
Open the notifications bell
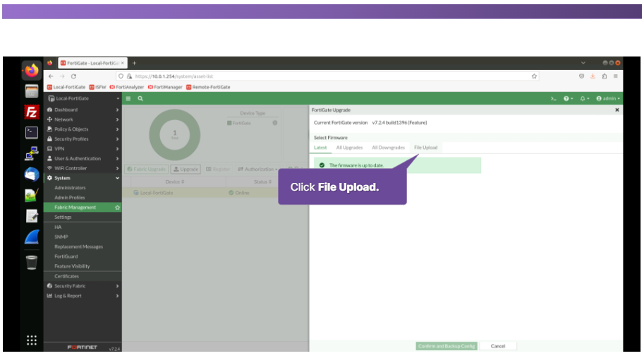coord(584,99)
